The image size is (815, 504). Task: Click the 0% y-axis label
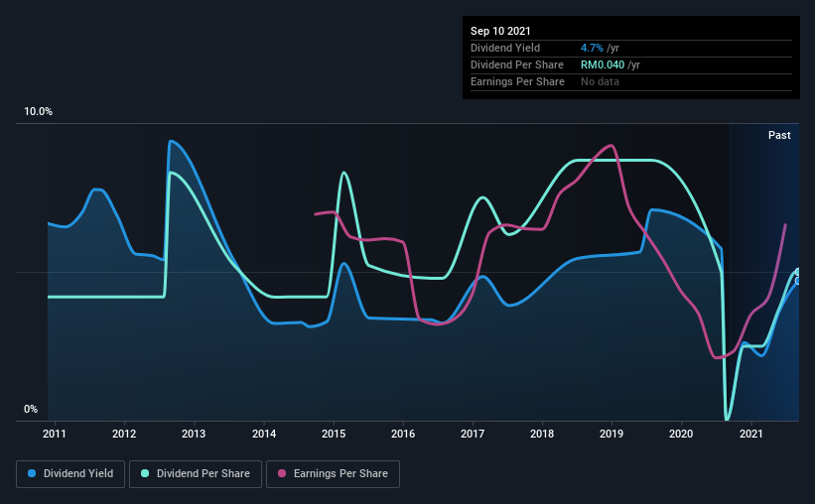click(x=31, y=410)
